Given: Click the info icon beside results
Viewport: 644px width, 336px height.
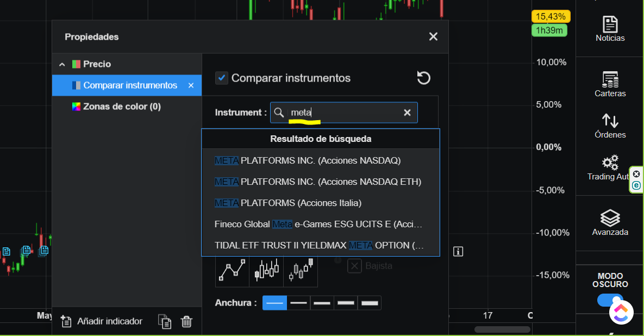Looking at the screenshot, I should (458, 251).
